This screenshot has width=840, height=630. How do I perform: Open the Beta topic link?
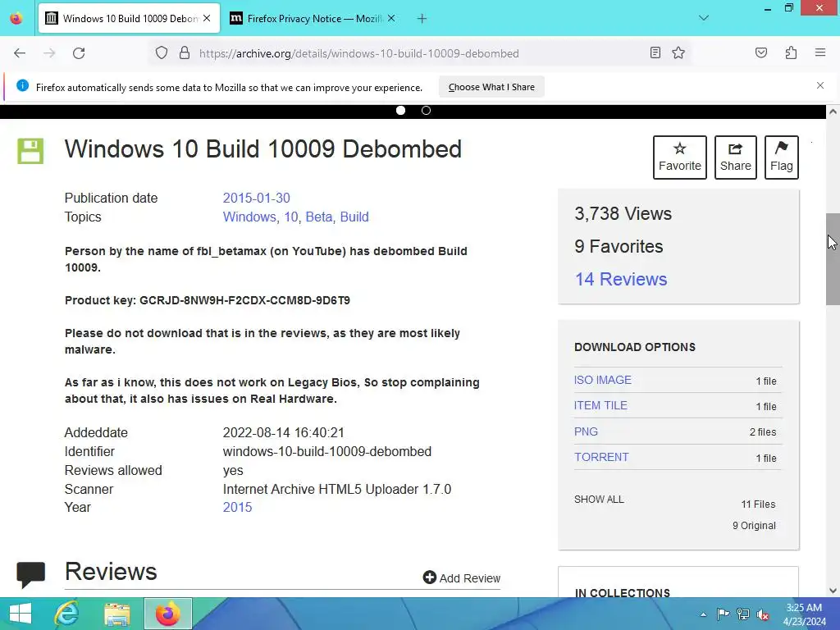point(319,217)
